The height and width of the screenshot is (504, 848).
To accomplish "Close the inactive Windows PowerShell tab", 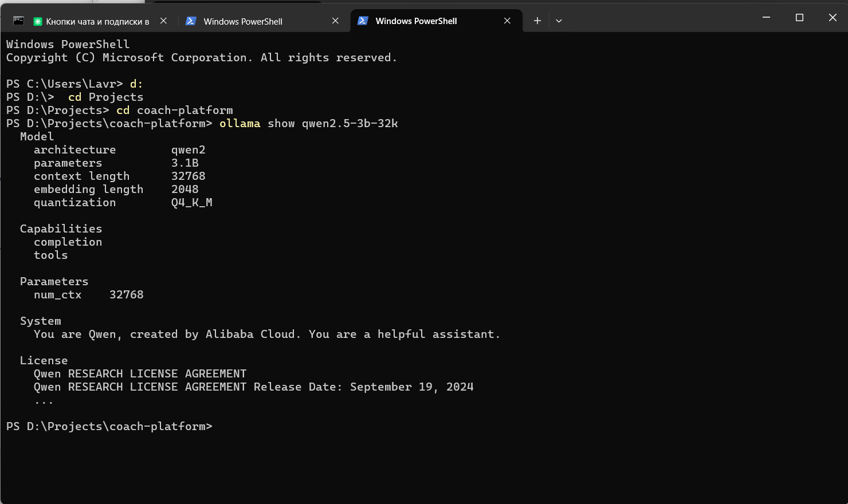I will (335, 21).
